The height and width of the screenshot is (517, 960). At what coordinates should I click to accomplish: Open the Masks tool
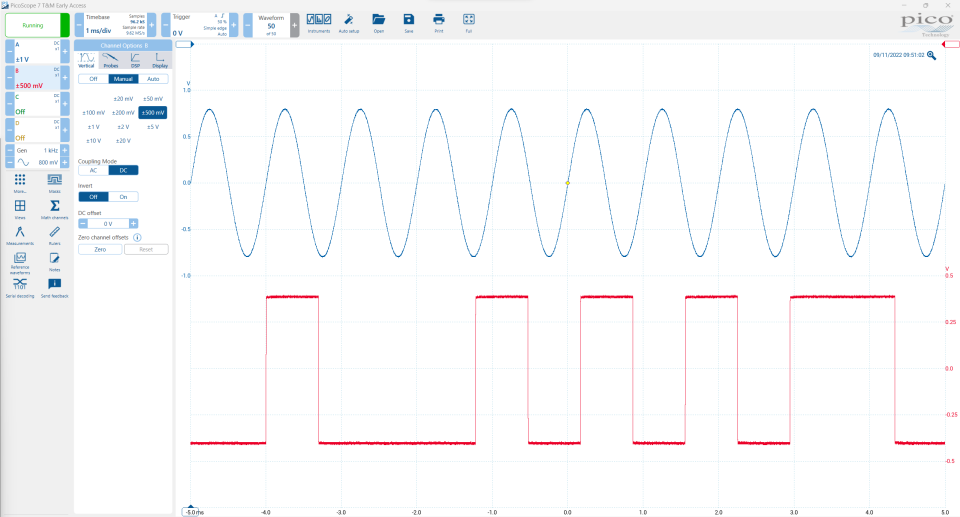(55, 182)
